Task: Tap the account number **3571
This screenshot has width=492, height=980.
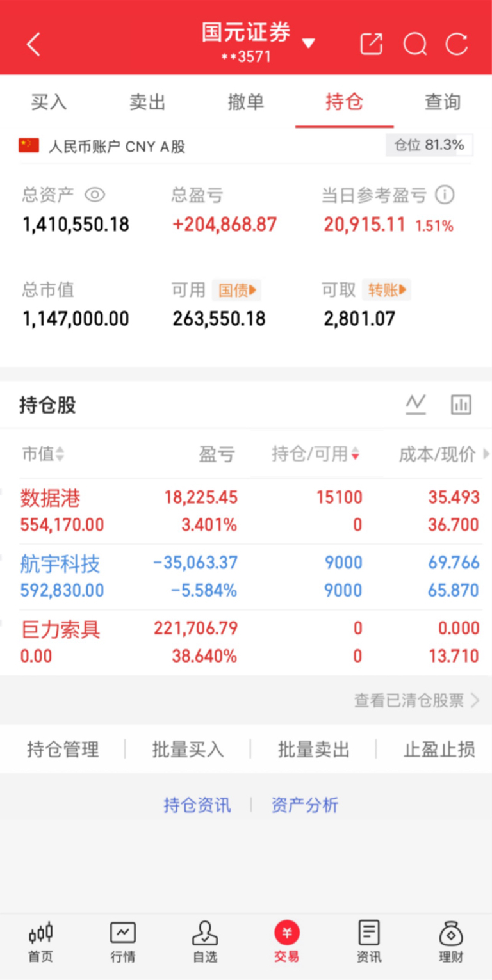Action: 246,57
